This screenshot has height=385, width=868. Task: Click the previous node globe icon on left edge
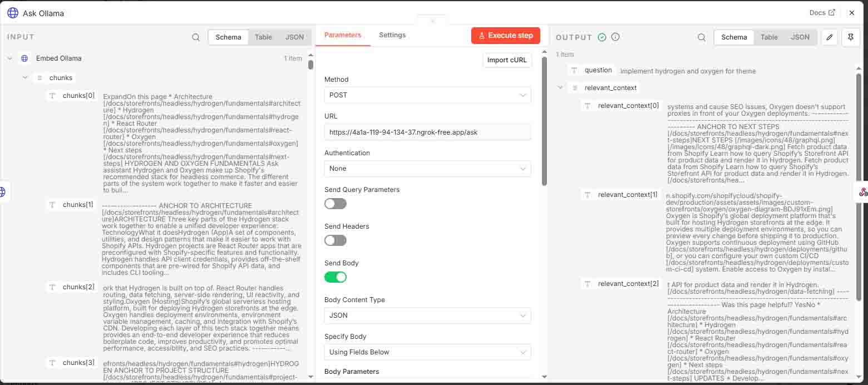coord(3,192)
